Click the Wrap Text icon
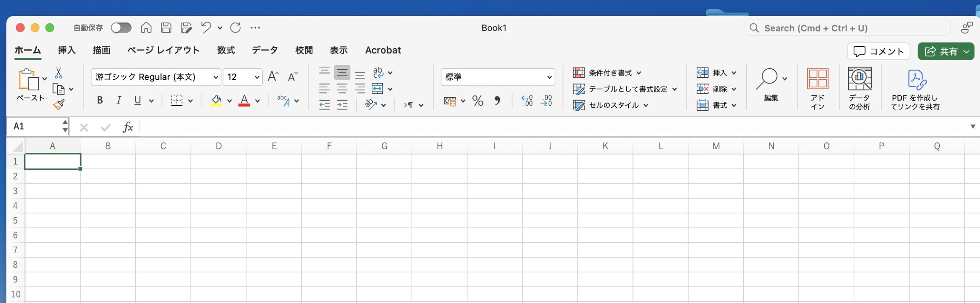Image resolution: width=980 pixels, height=303 pixels. click(378, 72)
